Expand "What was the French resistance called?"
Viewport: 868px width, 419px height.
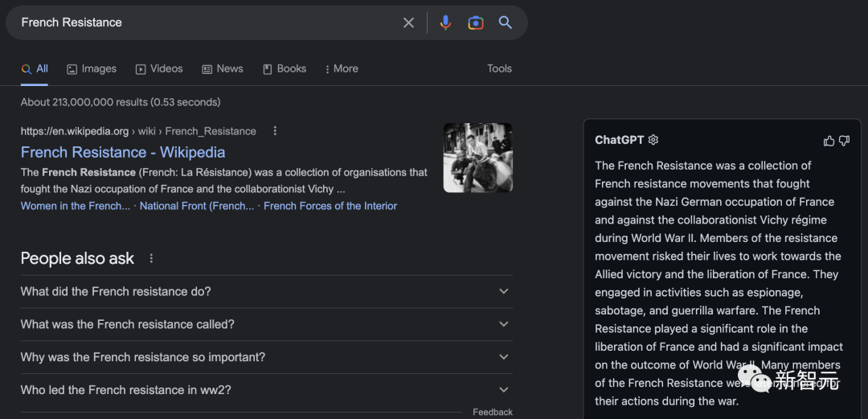point(504,324)
